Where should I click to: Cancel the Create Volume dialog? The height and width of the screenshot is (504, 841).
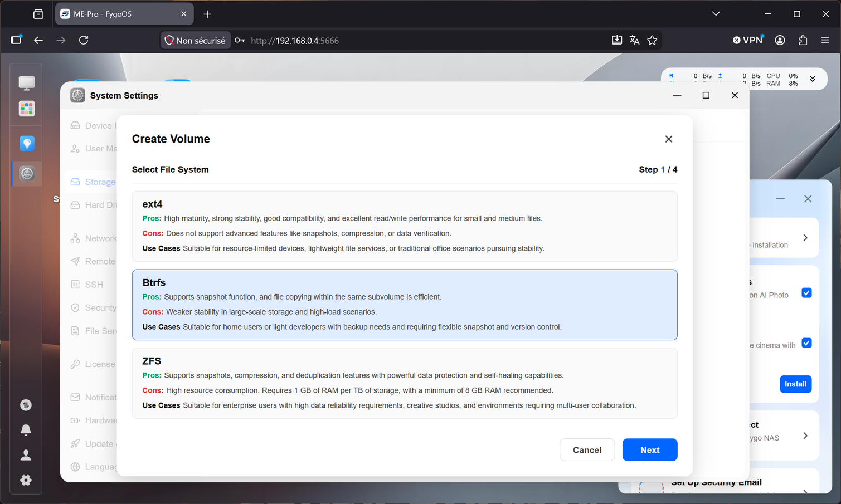[587, 450]
